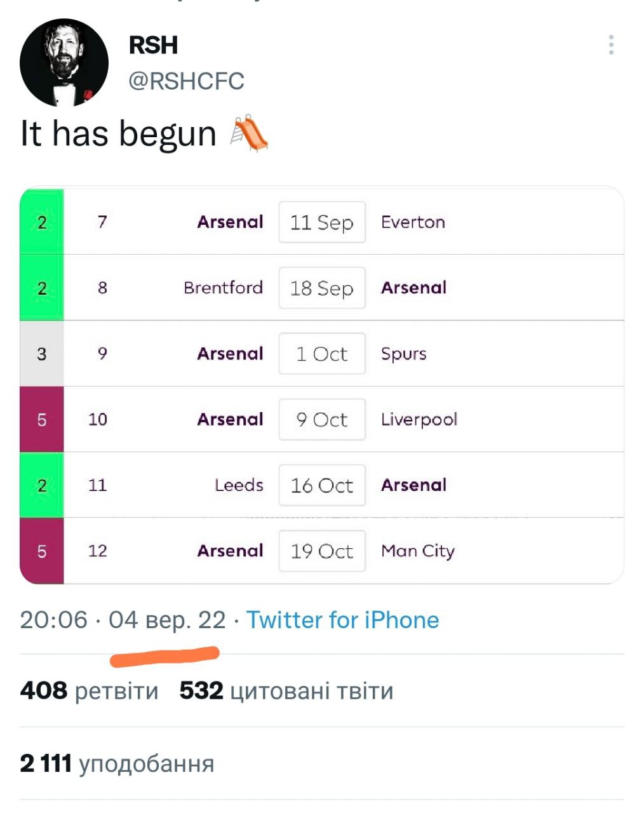Image resolution: width=644 pixels, height=813 pixels.
Task: Click the @RSHCFC handle
Action: point(186,81)
